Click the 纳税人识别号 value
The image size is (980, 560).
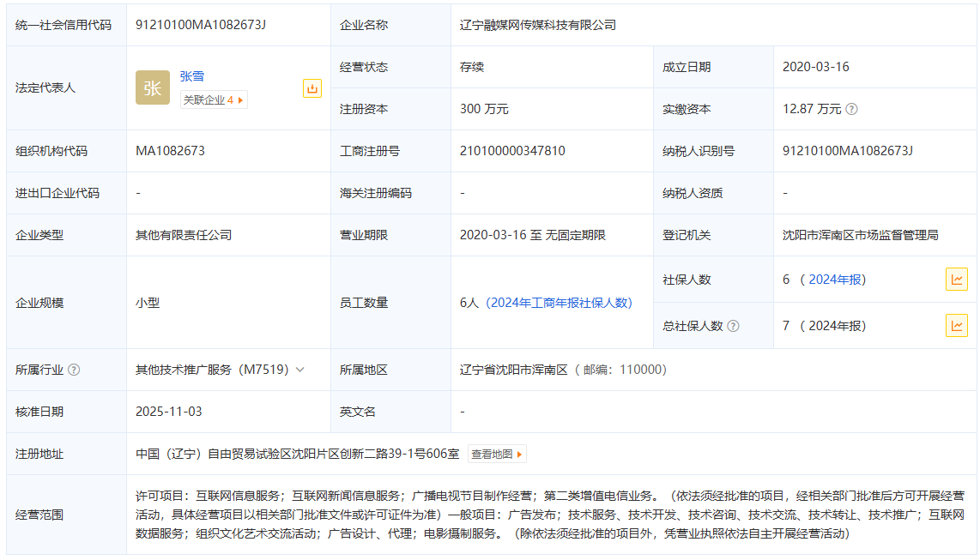click(847, 151)
